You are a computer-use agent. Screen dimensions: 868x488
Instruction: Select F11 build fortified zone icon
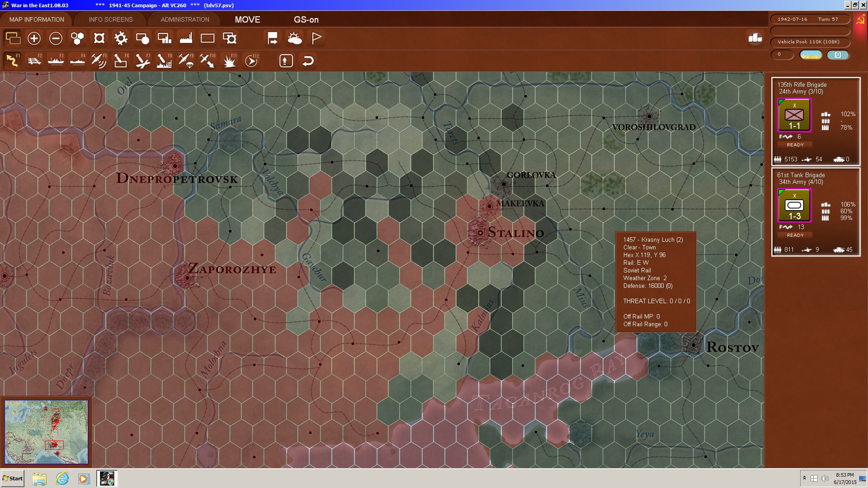click(x=230, y=61)
